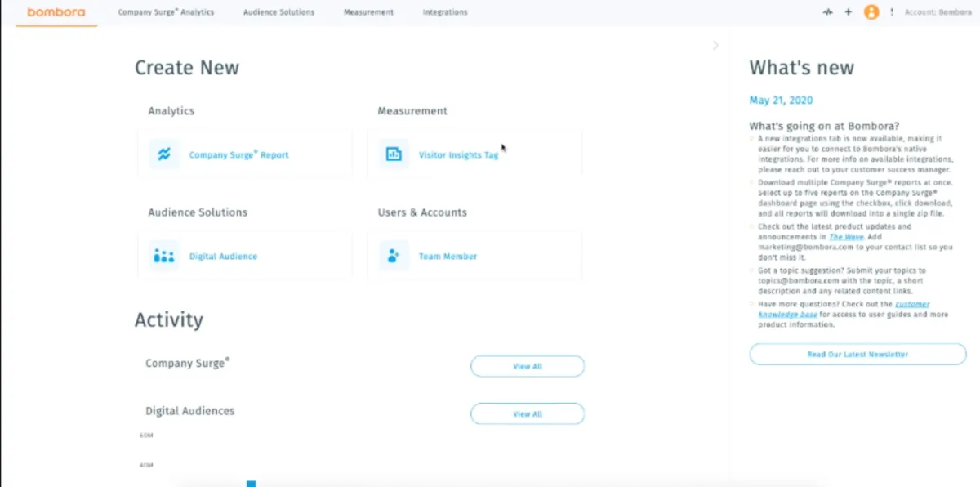
Task: Click the activity pulse icon in header
Action: click(828, 12)
